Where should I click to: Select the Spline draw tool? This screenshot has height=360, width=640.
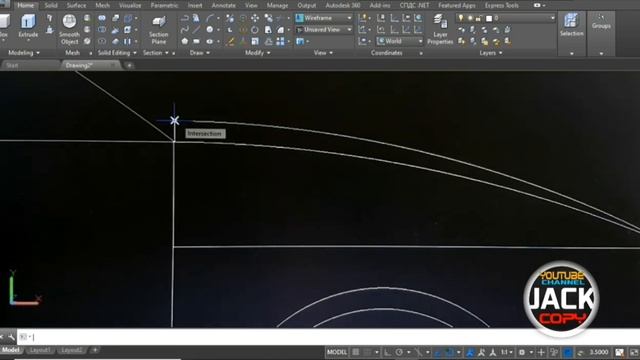click(x=184, y=30)
